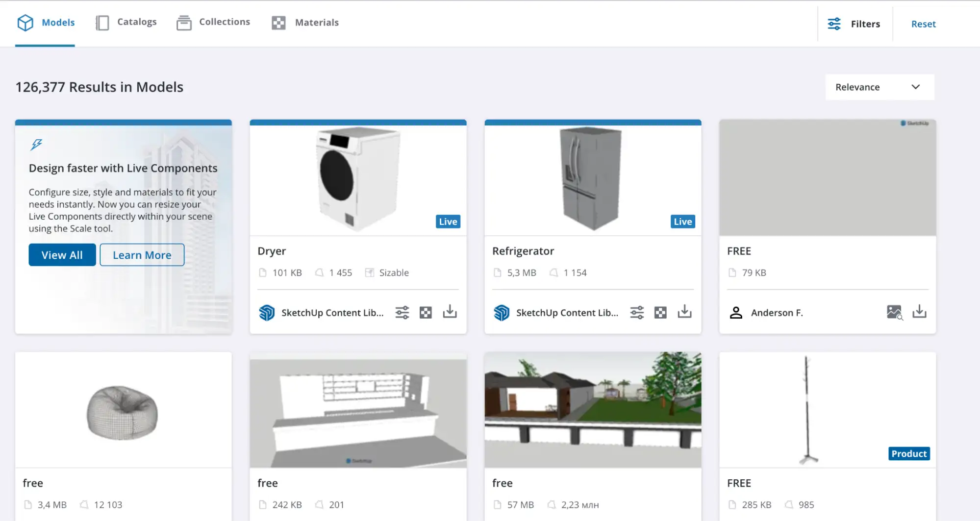Open Anderson F. author profile

[x=777, y=313]
